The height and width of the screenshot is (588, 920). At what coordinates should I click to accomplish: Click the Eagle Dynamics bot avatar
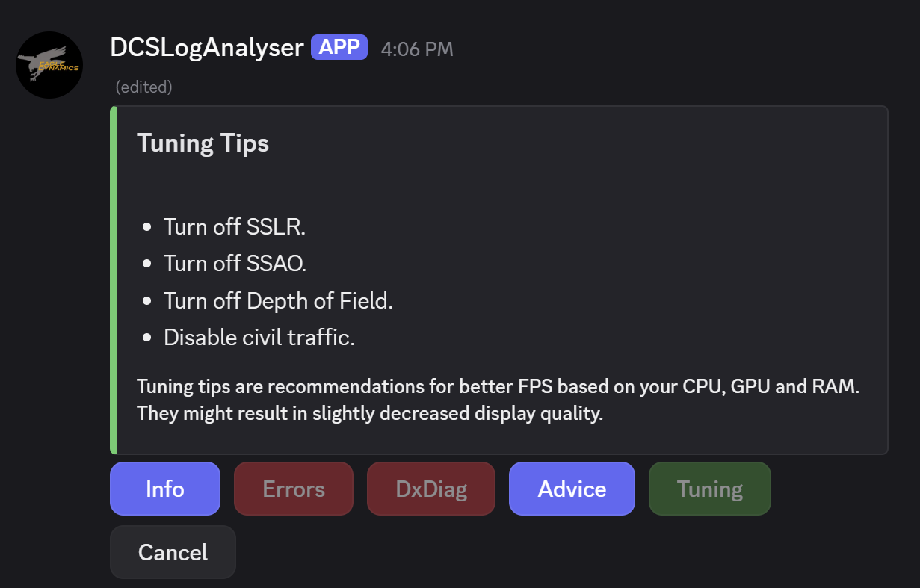pyautogui.click(x=49, y=65)
